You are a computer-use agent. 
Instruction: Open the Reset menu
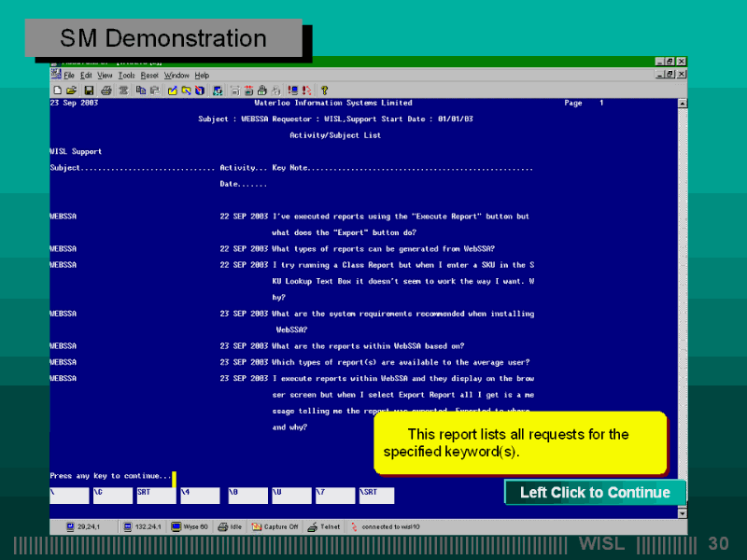click(x=149, y=75)
